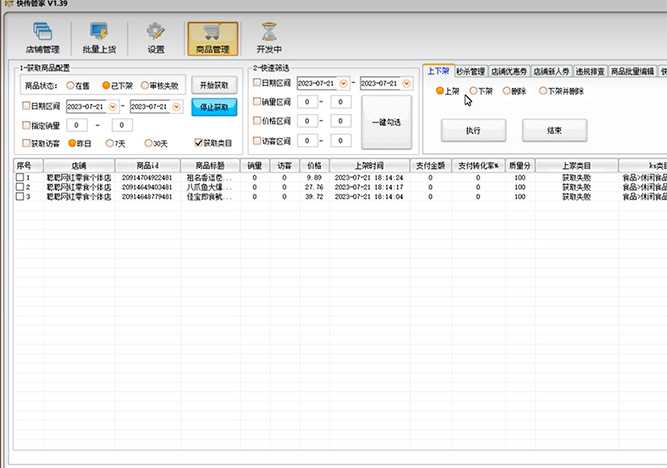Click the 价格区间 maximum value field
This screenshot has height=468, width=667.
point(341,121)
